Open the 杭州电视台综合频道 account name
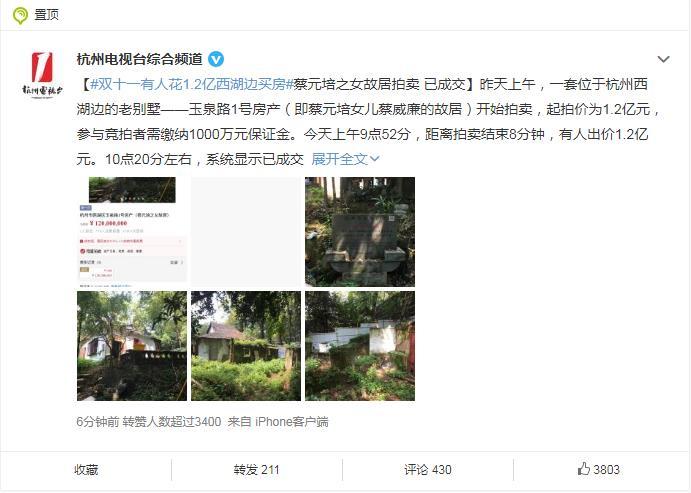Image resolution: width=691 pixels, height=493 pixels. point(139,59)
